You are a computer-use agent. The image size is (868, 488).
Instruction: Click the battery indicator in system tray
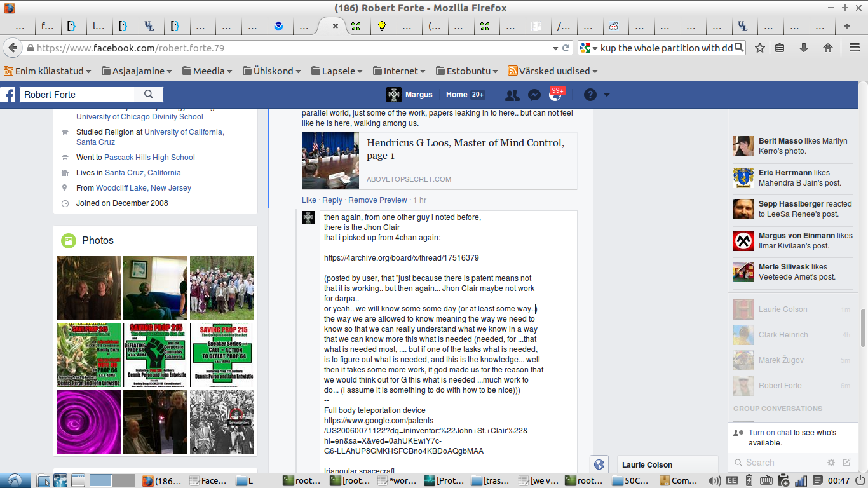point(749,481)
